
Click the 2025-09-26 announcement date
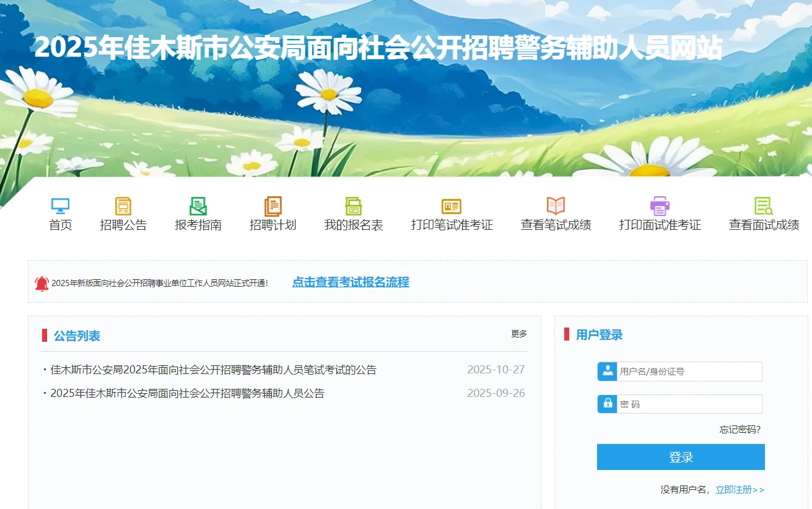coord(496,393)
